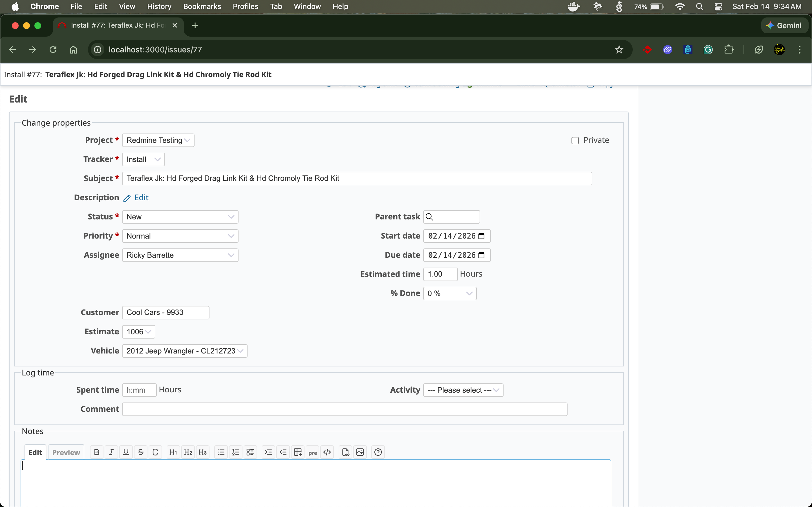812x507 pixels.
Task: Open the Bookmarks menu in menu bar
Action: [202, 6]
